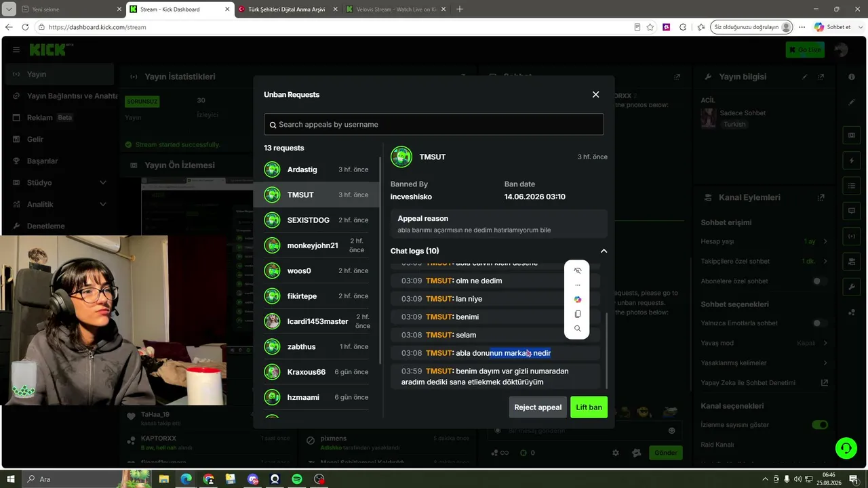The height and width of the screenshot is (488, 868).
Task: Pop out Kanal Eylemleri panel
Action: (x=821, y=197)
